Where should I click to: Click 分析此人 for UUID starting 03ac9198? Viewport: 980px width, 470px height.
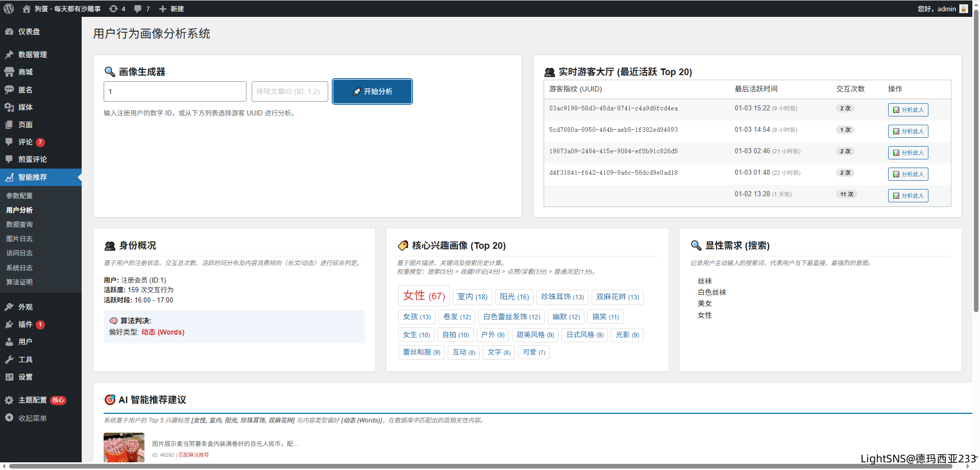[x=908, y=110]
